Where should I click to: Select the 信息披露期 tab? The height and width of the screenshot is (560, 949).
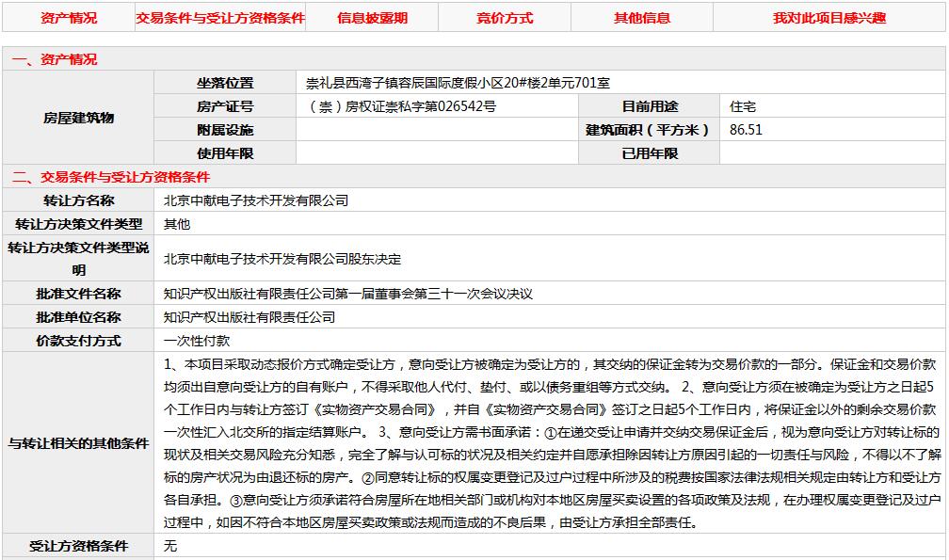372,18
